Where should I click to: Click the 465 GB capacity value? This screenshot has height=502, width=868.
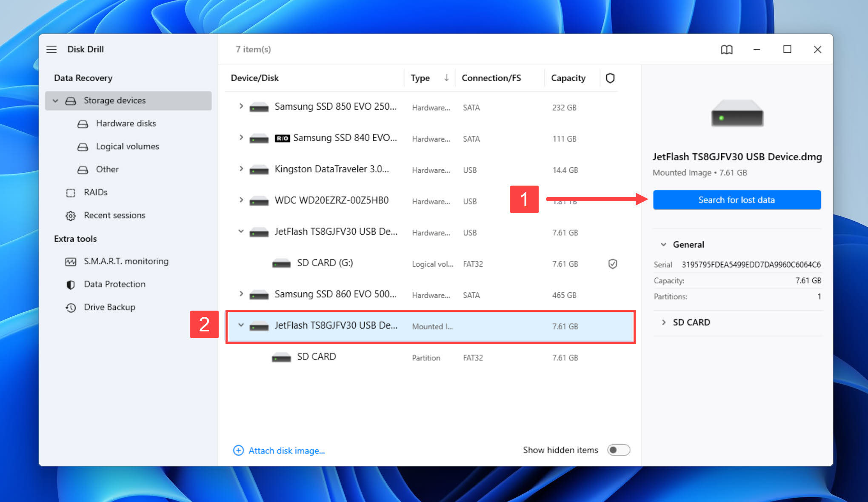tap(564, 295)
